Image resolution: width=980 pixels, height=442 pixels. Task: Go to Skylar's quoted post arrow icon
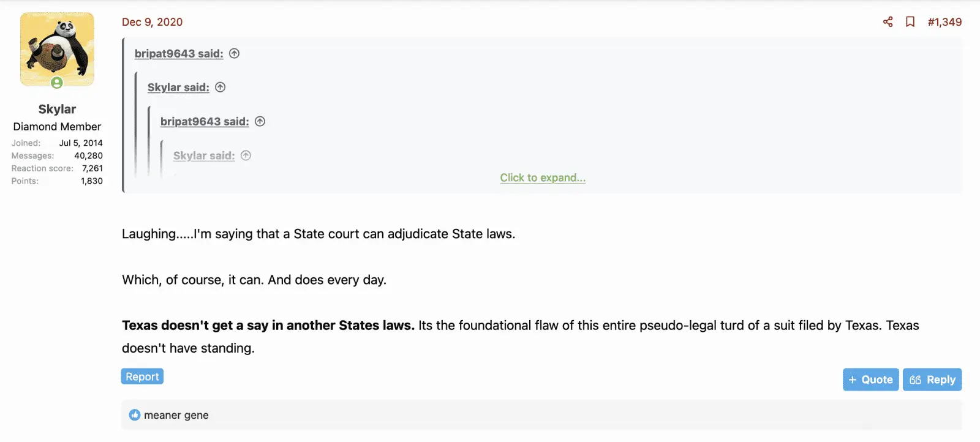point(221,88)
